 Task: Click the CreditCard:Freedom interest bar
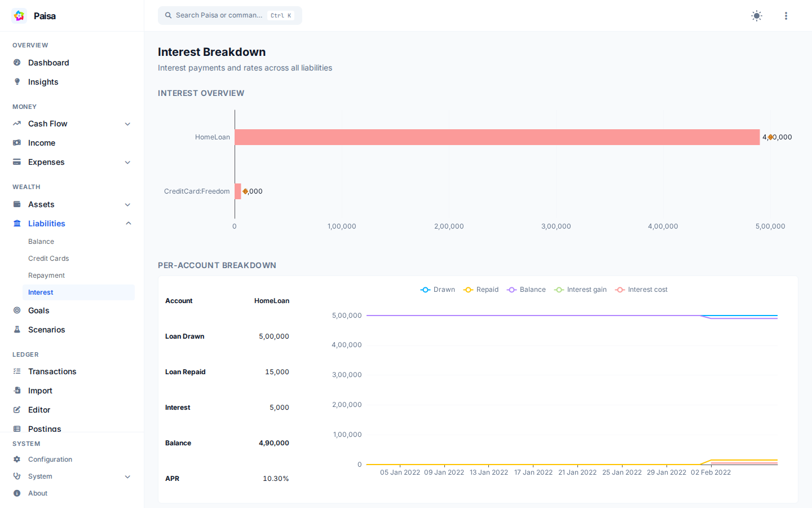tap(238, 191)
